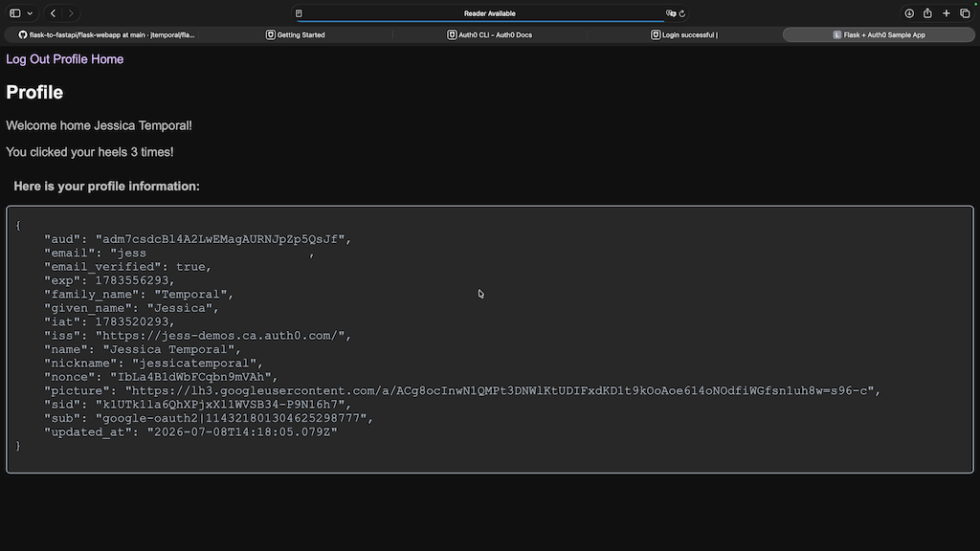Click 'Here is your profile information:' label
This screenshot has height=551, width=980.
point(107,187)
